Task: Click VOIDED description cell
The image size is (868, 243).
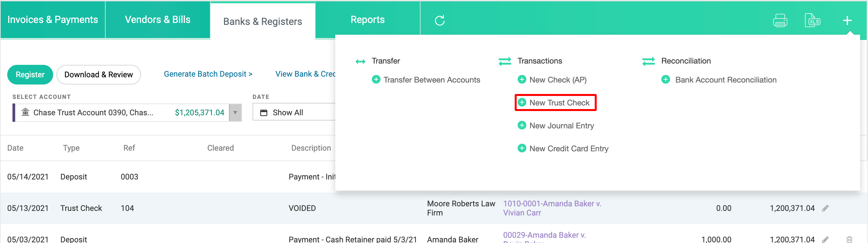Action: pos(302,208)
